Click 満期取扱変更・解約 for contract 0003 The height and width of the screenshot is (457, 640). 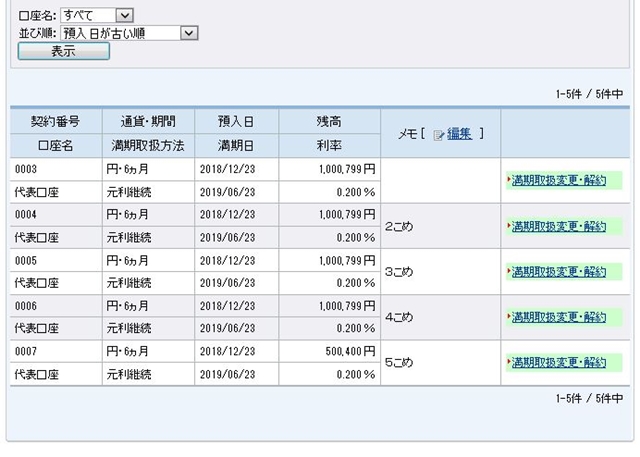click(559, 180)
